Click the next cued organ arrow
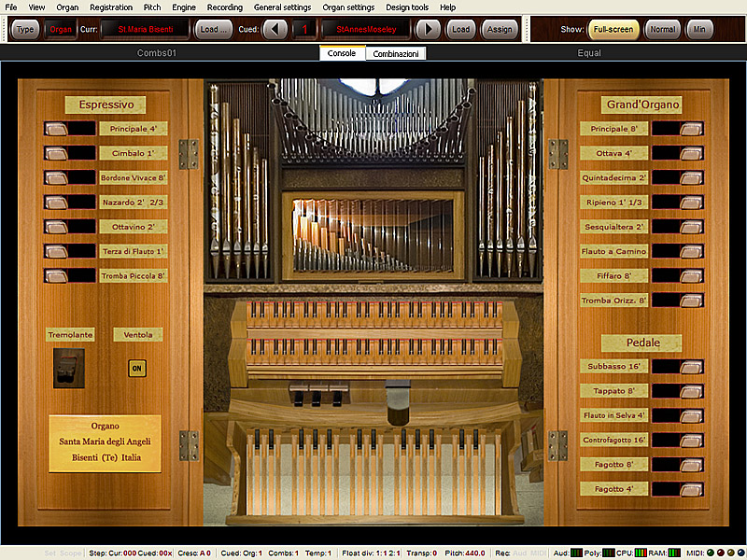Screen dimensions: 747x560 pyautogui.click(x=428, y=29)
